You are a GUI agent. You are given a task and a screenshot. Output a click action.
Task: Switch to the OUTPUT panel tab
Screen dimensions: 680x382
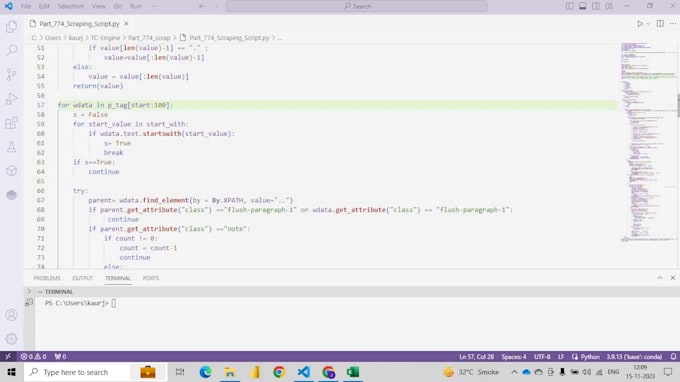point(82,278)
